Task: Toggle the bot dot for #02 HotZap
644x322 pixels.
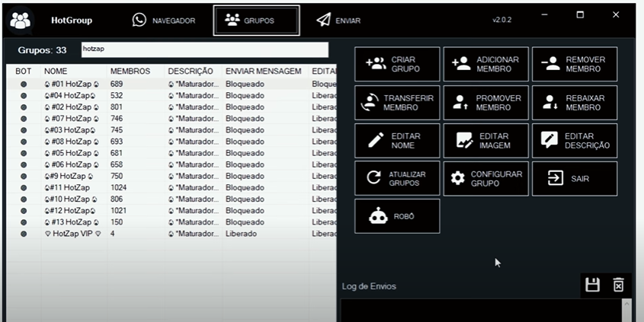Action: pos(24,107)
